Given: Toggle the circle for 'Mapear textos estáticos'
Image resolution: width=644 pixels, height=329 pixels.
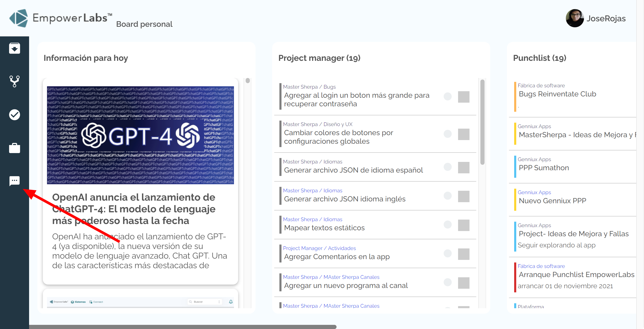Looking at the screenshot, I should (448, 225).
